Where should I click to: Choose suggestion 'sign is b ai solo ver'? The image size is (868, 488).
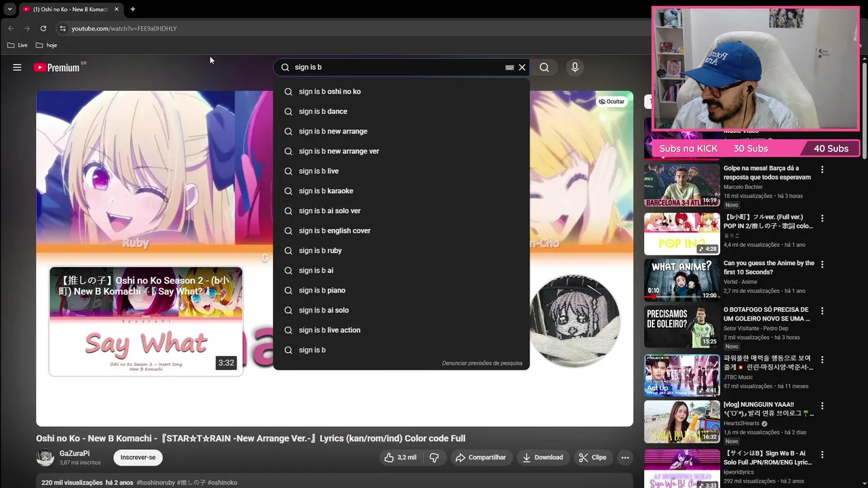click(x=401, y=211)
